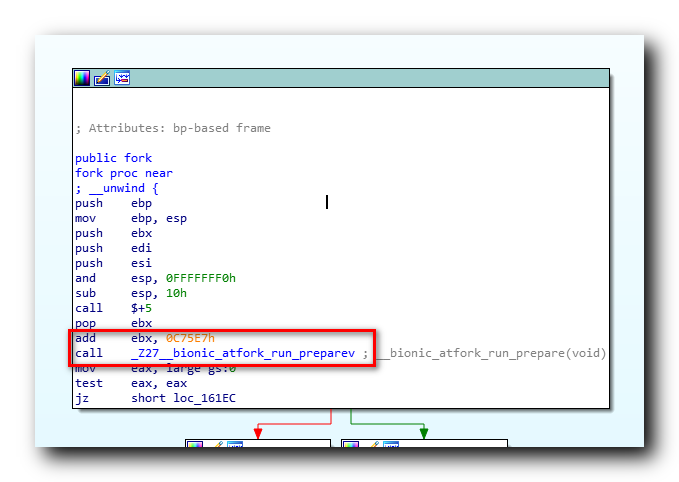Click the 'add' mnemonic in highlighted line

tap(85, 338)
